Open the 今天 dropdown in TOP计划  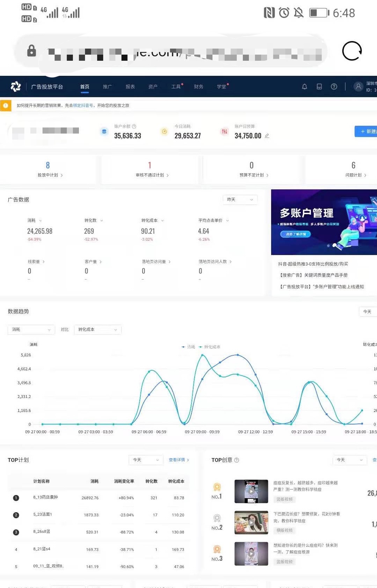[146, 460]
